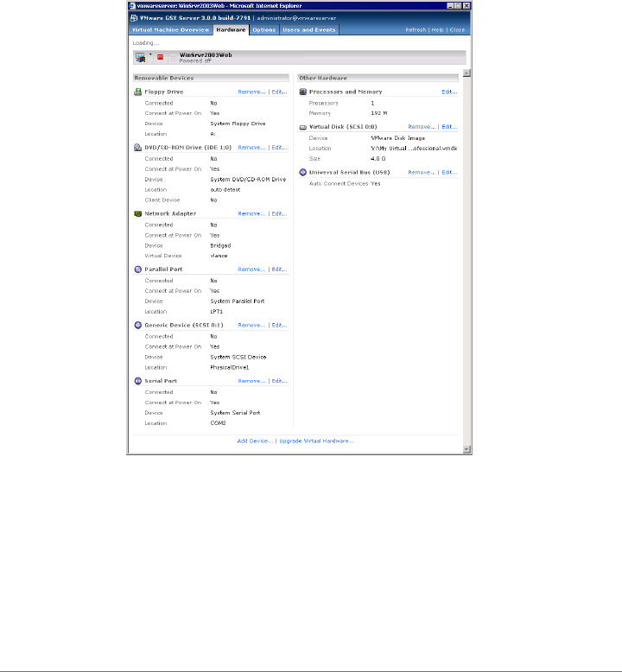Click the Other Hardware header
622x672 pixels.
[378, 78]
